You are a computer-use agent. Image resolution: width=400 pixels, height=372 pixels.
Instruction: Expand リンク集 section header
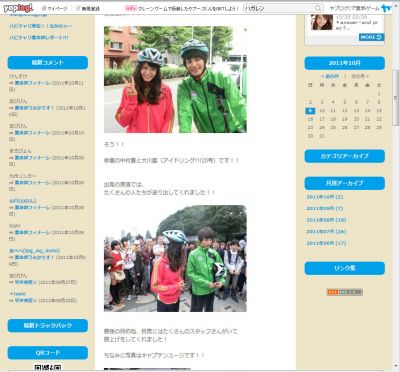344,268
